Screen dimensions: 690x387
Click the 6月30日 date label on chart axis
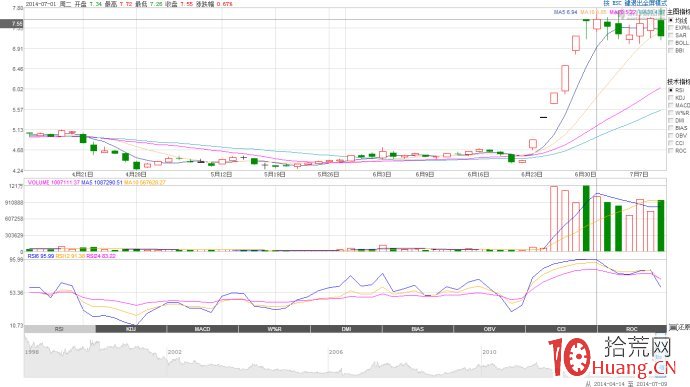click(x=585, y=174)
